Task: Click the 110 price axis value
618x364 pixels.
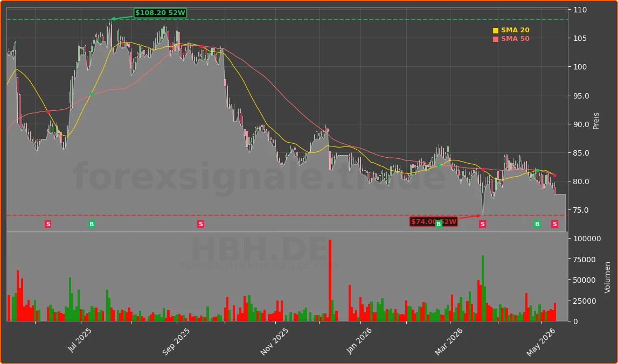Action: click(581, 10)
